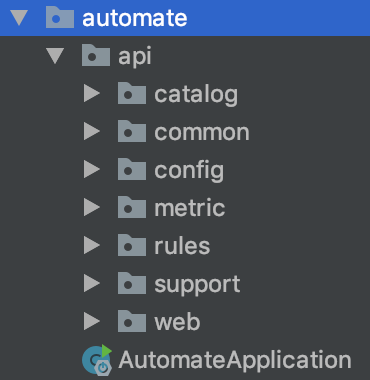Expand the web package arrow
Screen dimensions: 370x380
(92, 322)
